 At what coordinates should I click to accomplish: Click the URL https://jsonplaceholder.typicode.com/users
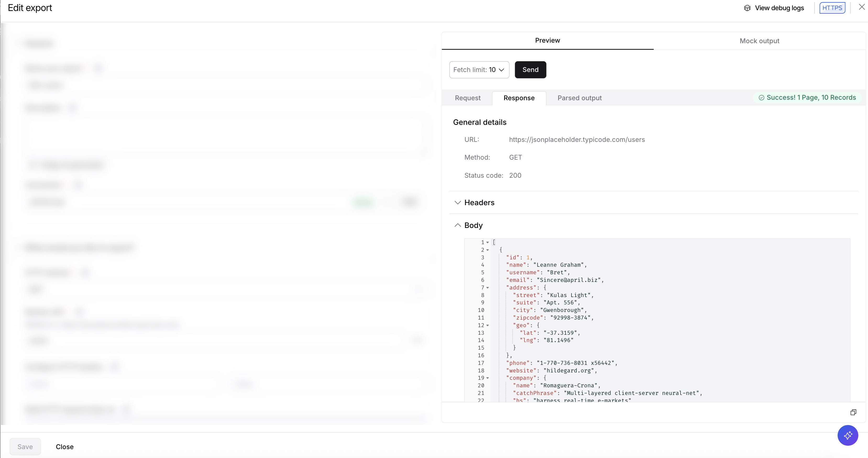tap(576, 139)
